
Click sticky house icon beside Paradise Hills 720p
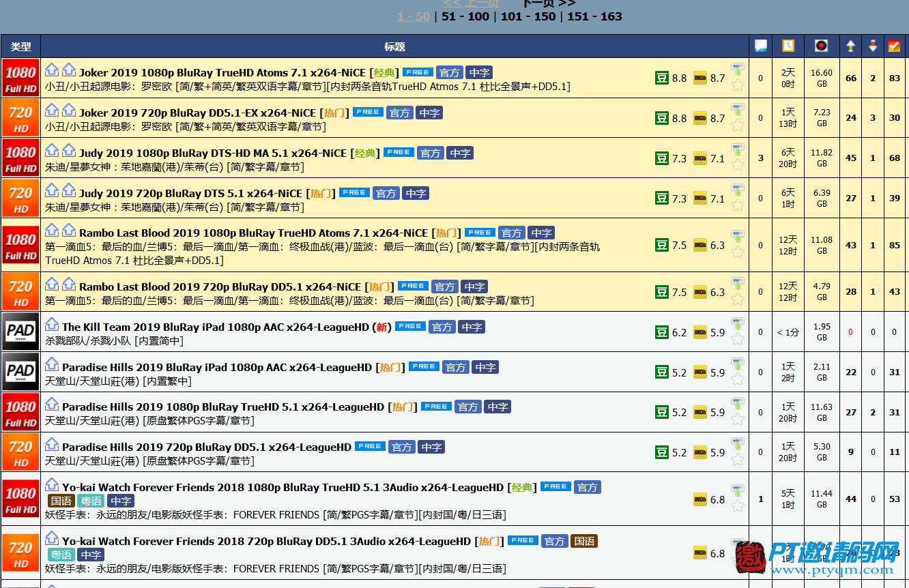52,444
